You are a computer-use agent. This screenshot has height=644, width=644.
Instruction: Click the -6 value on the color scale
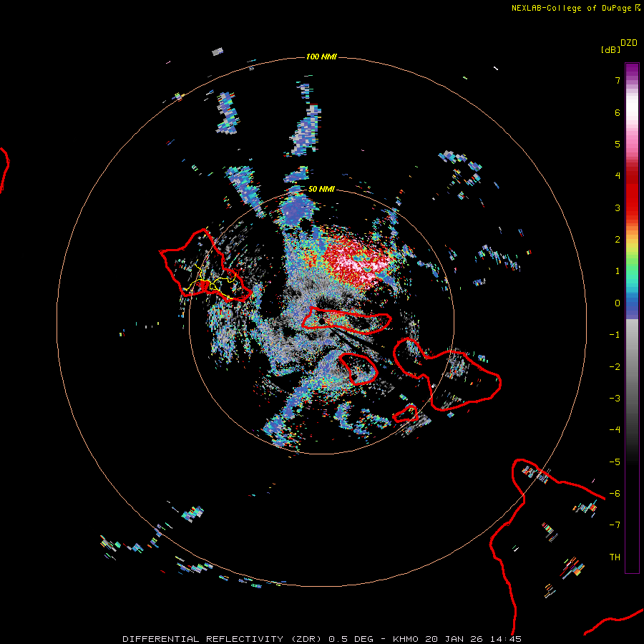[x=615, y=494]
